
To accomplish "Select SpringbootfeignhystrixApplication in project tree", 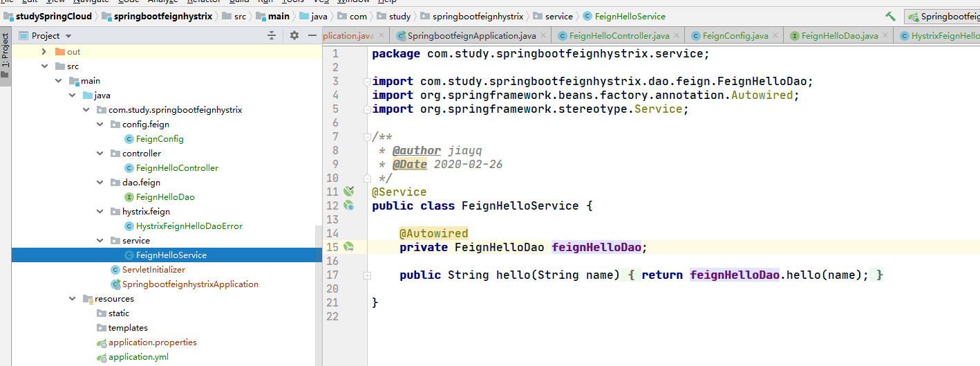I will pos(190,284).
